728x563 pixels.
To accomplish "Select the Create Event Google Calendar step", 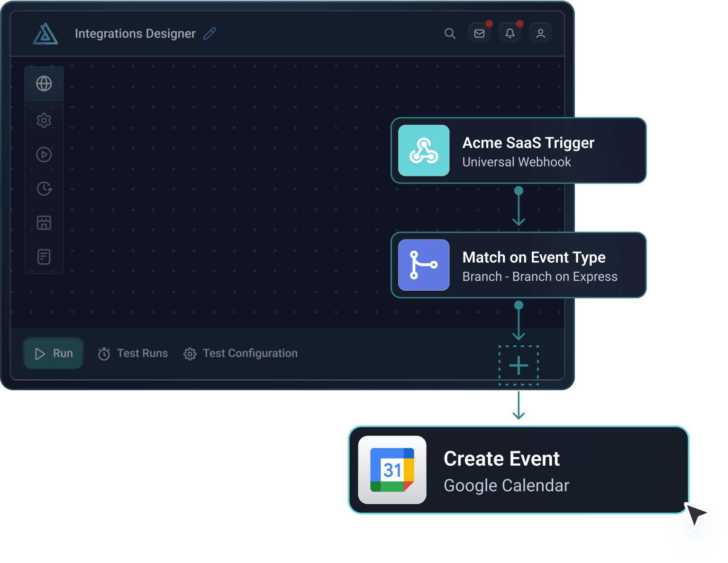I will [x=519, y=470].
